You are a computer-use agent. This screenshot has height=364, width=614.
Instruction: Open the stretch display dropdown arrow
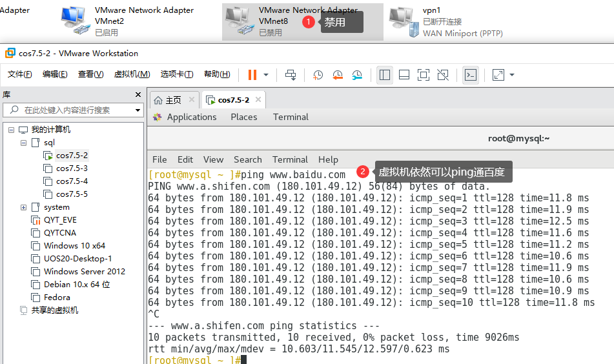[512, 75]
